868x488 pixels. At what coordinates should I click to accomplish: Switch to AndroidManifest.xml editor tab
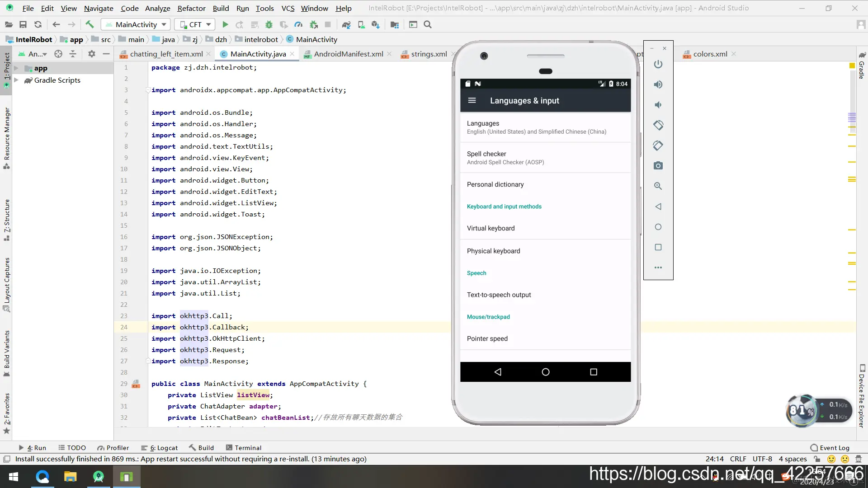pos(348,54)
